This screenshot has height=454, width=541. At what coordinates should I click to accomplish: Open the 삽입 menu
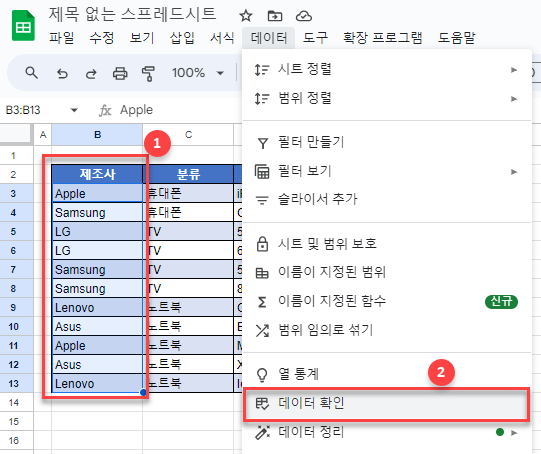coord(182,38)
